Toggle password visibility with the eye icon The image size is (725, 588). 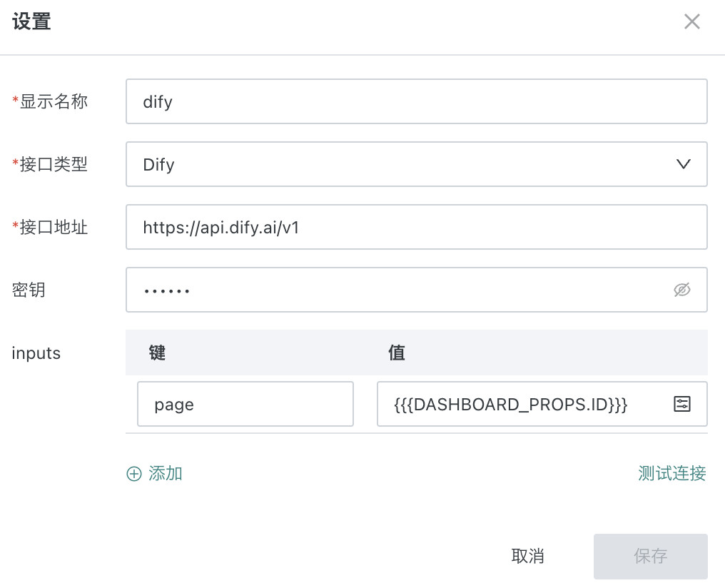pos(682,290)
